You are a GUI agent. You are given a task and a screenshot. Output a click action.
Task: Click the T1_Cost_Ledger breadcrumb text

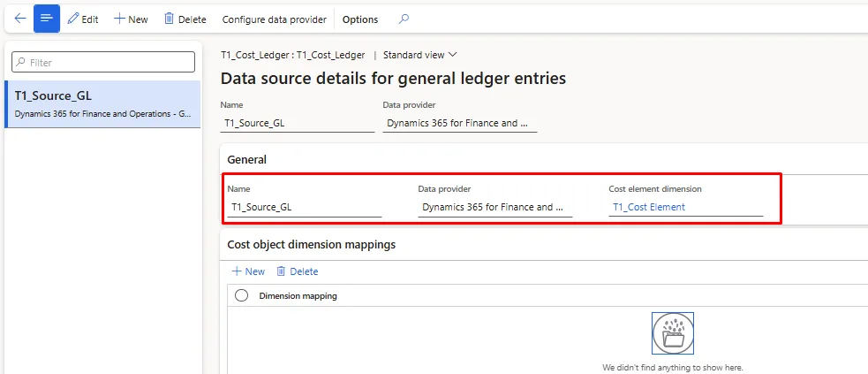293,55
